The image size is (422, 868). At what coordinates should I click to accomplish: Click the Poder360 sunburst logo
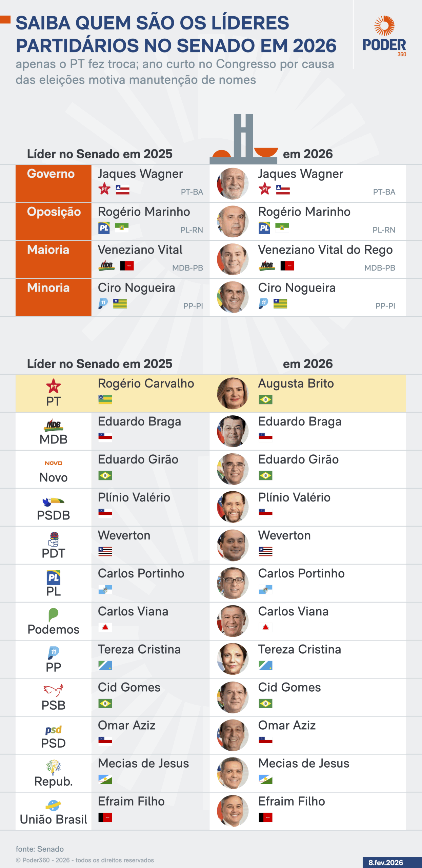pos(384,26)
